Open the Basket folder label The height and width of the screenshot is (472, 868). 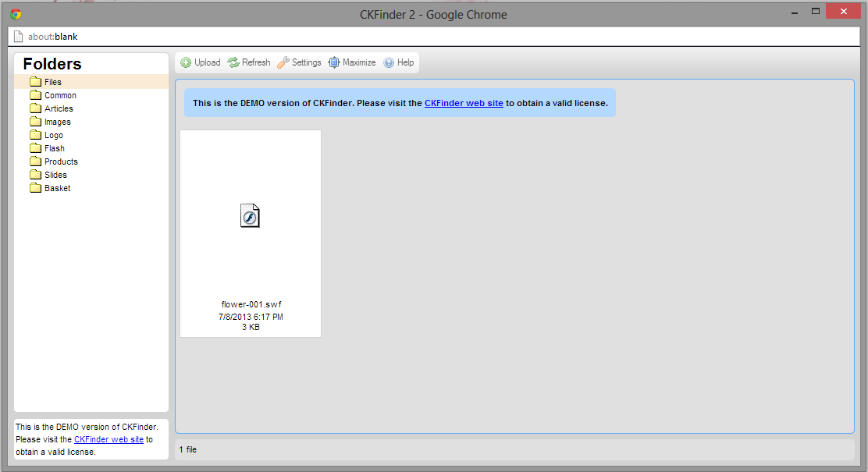[58, 188]
